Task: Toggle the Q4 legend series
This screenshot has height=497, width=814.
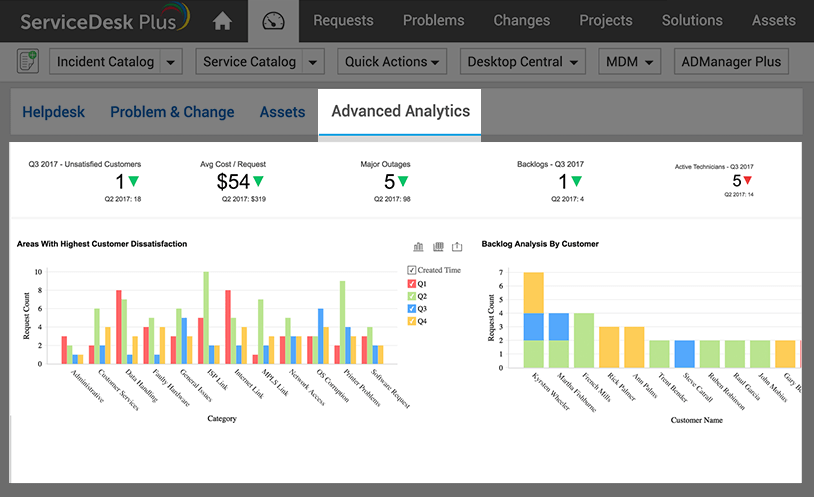Action: pyautogui.click(x=412, y=321)
